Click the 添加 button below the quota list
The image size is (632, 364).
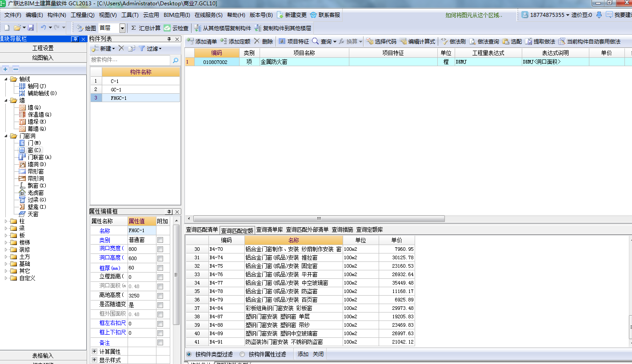pyautogui.click(x=303, y=354)
